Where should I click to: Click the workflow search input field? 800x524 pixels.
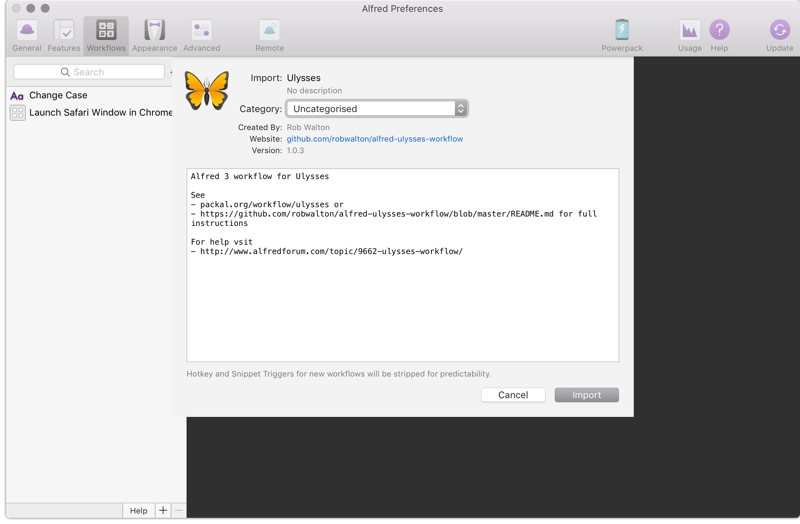pyautogui.click(x=89, y=72)
